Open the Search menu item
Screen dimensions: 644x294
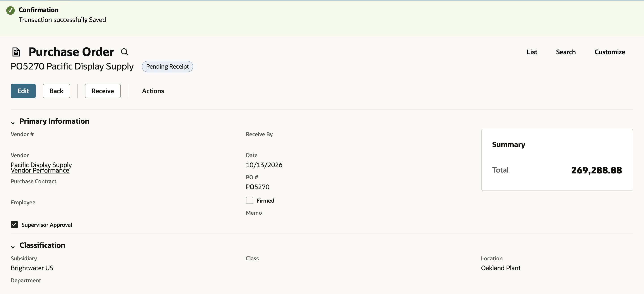(566, 52)
